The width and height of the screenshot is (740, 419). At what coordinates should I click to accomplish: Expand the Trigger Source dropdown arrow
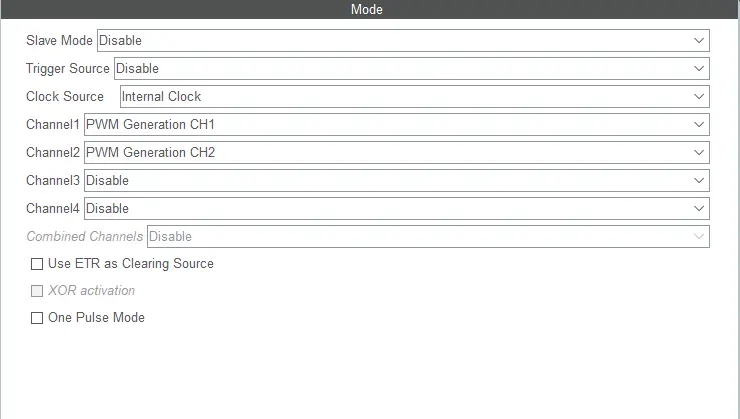pos(699,69)
